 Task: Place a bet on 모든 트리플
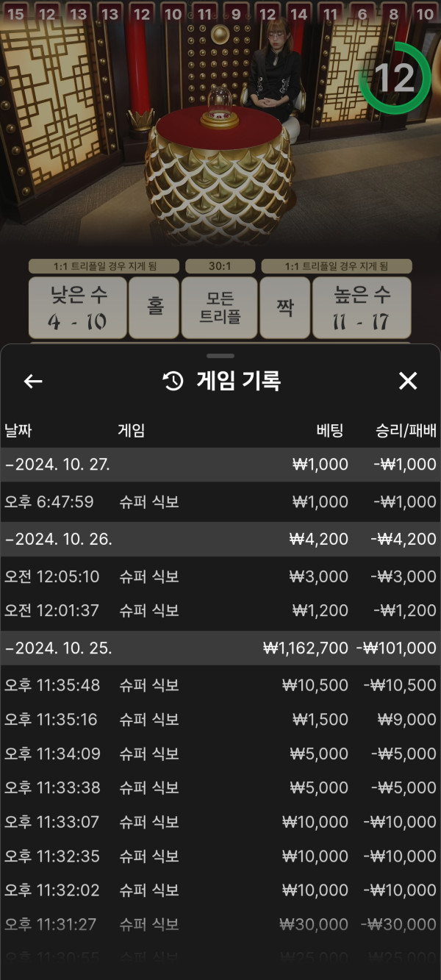pos(220,307)
